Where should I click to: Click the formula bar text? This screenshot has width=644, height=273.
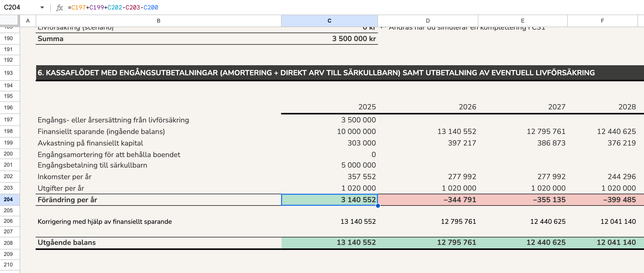tap(113, 8)
